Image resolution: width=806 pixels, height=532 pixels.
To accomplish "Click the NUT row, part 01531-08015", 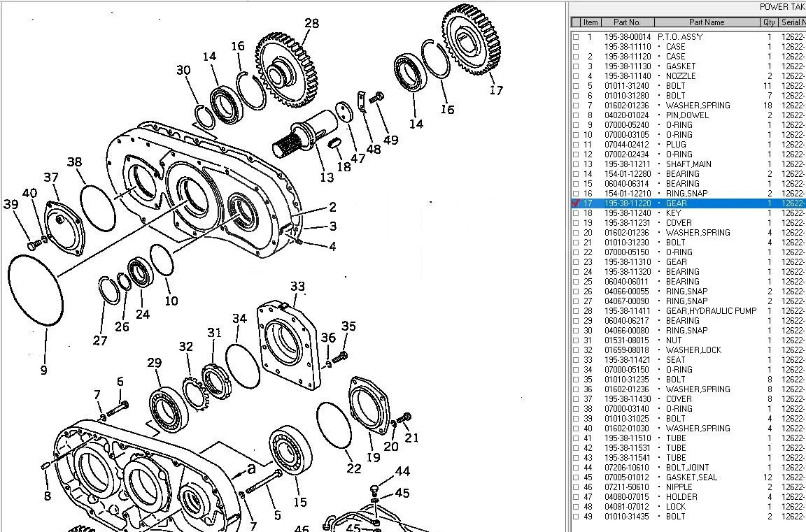I will [688, 340].
